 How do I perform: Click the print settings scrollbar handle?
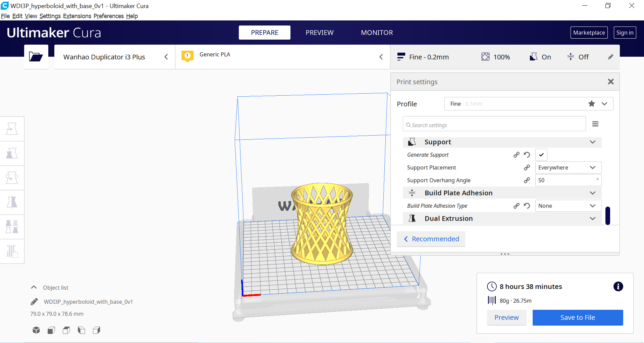pos(607,215)
